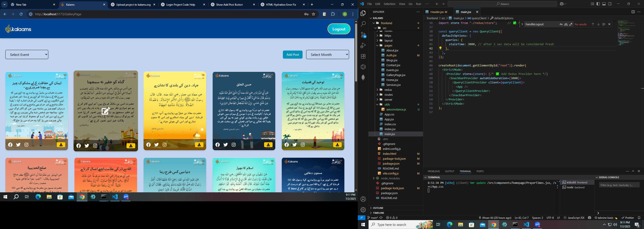Synchronize changes icon in status bar
Image resolution: width=644 pixels, height=229 pixels.
coord(381,218)
